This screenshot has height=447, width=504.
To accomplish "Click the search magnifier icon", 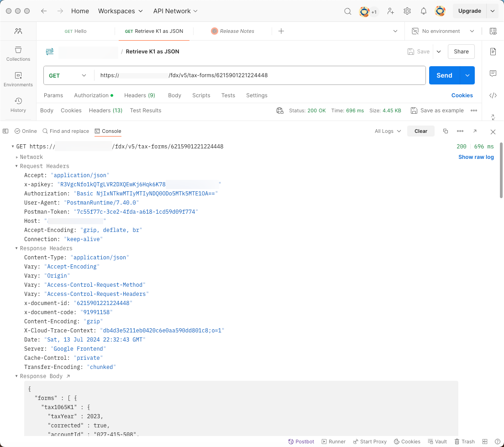I will pyautogui.click(x=347, y=11).
